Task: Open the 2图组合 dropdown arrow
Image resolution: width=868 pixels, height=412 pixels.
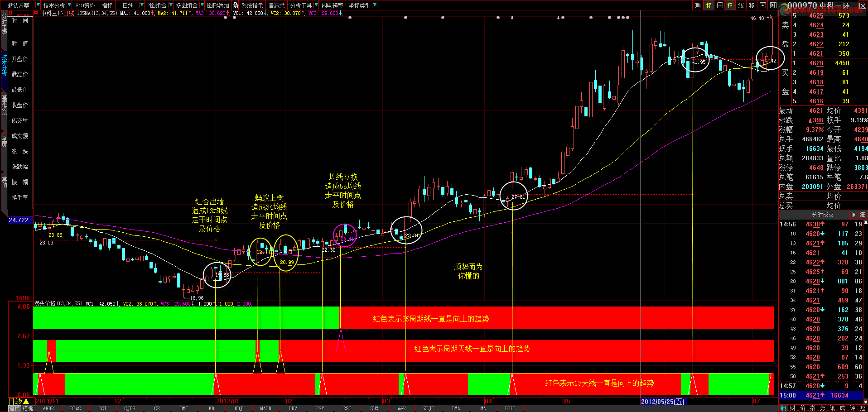Action: click(x=171, y=5)
